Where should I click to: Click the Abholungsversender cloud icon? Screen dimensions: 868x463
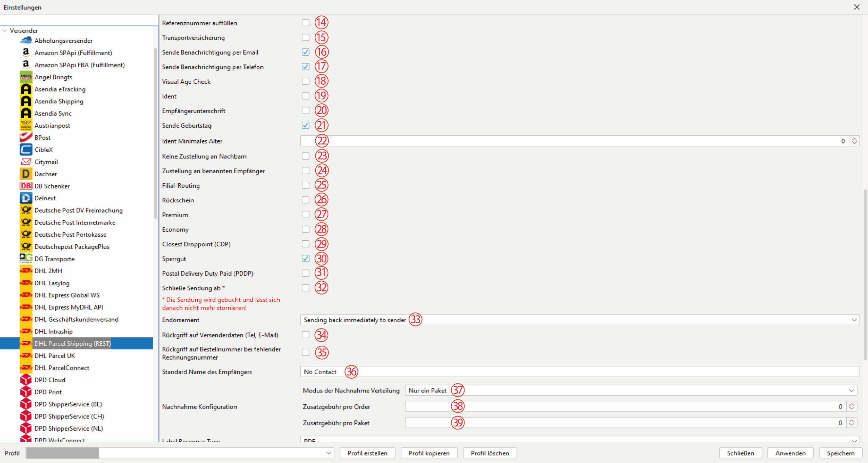pos(26,40)
